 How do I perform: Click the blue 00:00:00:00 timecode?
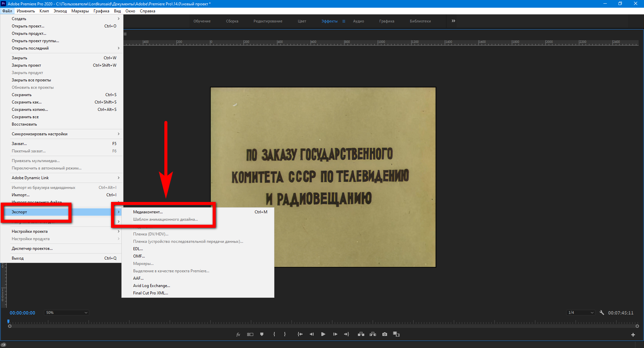click(22, 313)
